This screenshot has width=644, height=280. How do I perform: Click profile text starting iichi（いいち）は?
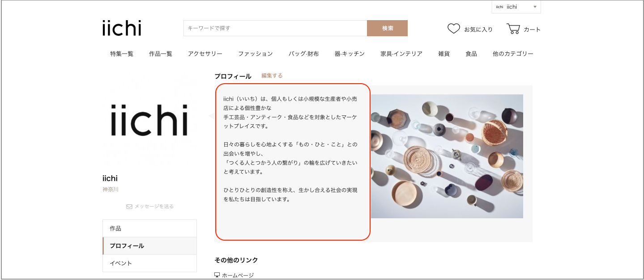(x=290, y=112)
